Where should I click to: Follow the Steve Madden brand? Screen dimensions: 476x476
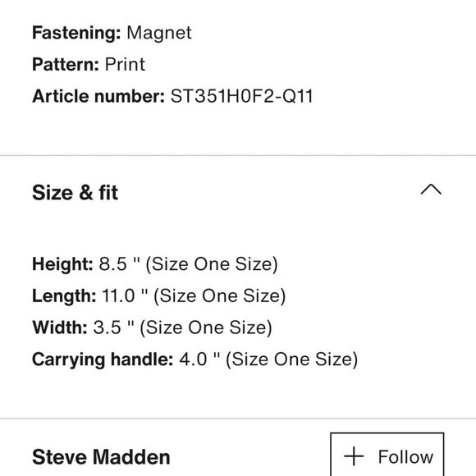(387, 455)
